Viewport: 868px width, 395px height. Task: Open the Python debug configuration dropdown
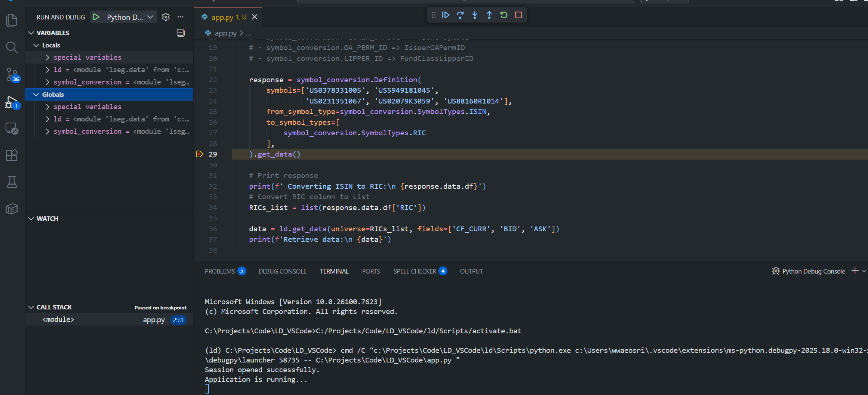[x=150, y=17]
